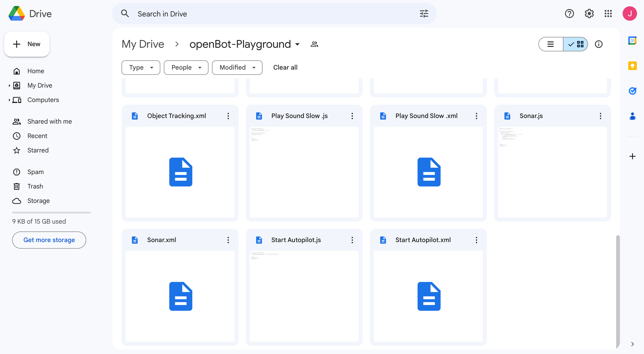The image size is (644, 354).
Task: Open Start Autopilot.js thumbnail
Action: pyautogui.click(x=304, y=296)
